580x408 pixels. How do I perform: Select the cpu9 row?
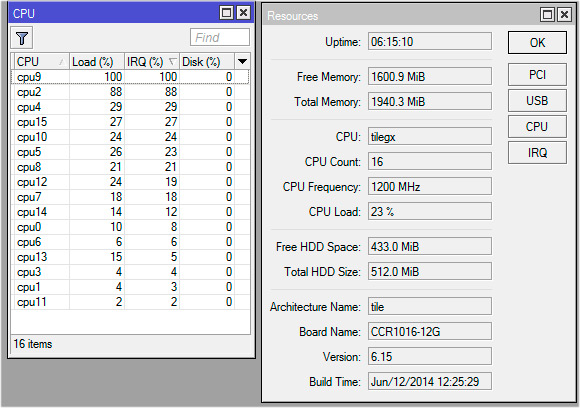click(130, 77)
